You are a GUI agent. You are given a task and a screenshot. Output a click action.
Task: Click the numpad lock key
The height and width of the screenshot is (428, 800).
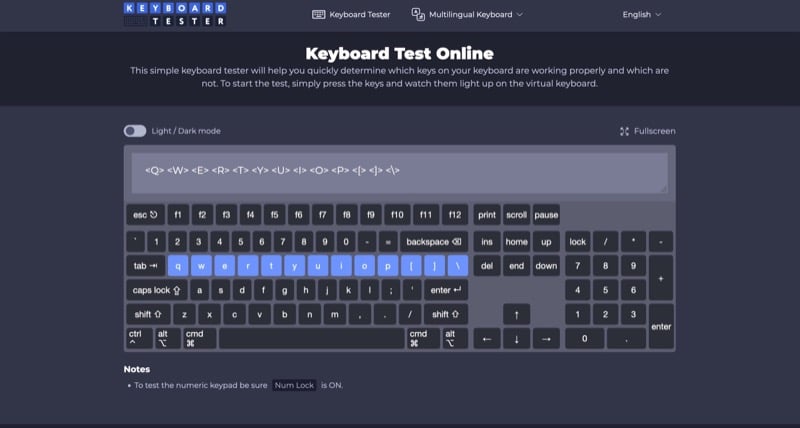tap(578, 242)
